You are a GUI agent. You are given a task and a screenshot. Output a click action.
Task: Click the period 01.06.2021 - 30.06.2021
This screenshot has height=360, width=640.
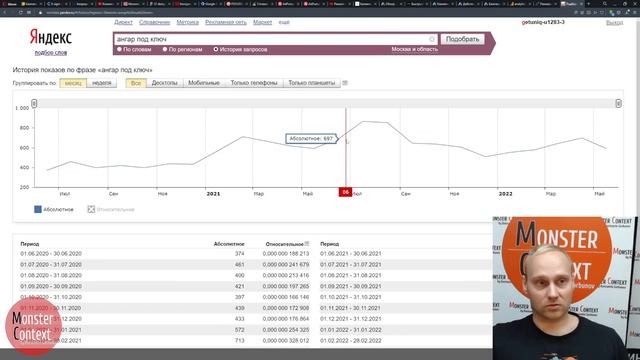[x=351, y=254]
